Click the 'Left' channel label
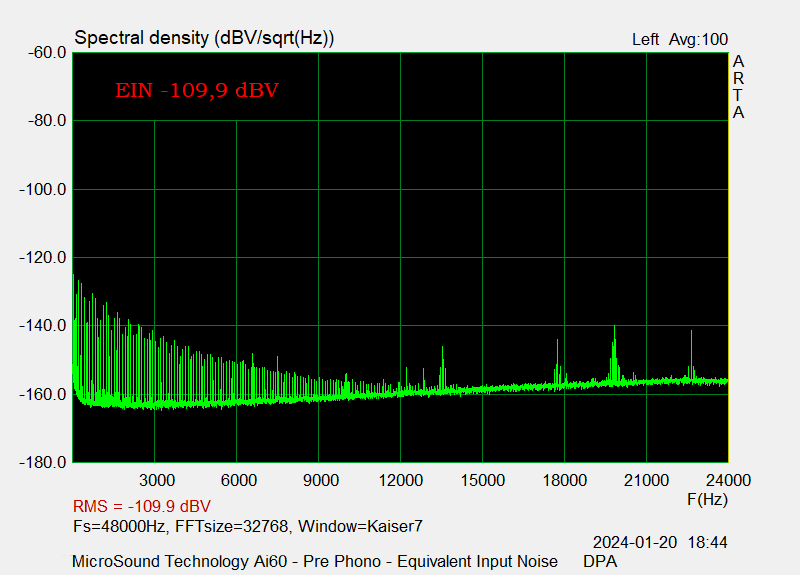Screen dimensions: 800x575 (645, 40)
